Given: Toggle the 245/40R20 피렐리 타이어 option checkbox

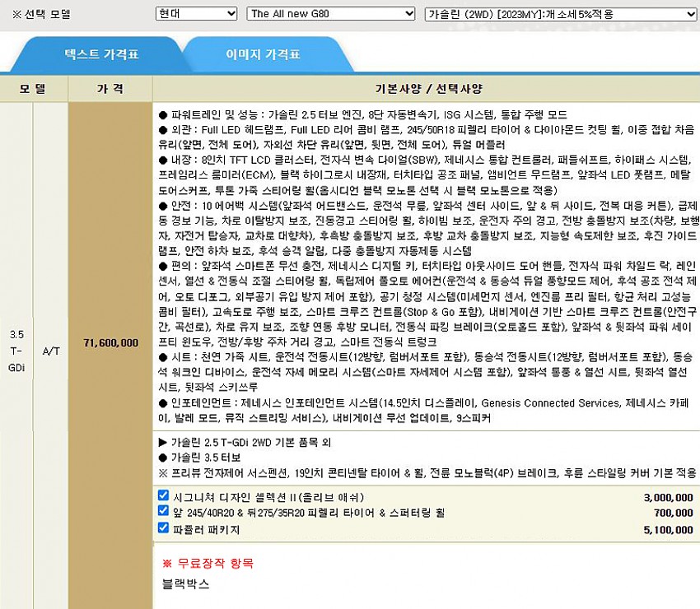Looking at the screenshot, I should tap(163, 512).
